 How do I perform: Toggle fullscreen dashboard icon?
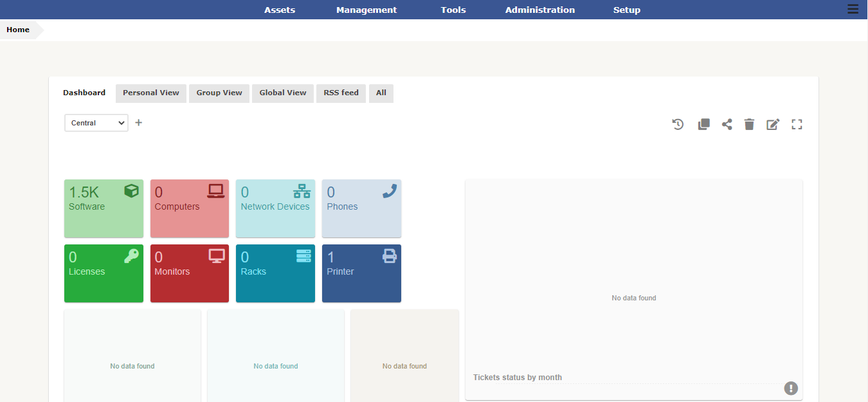(797, 124)
